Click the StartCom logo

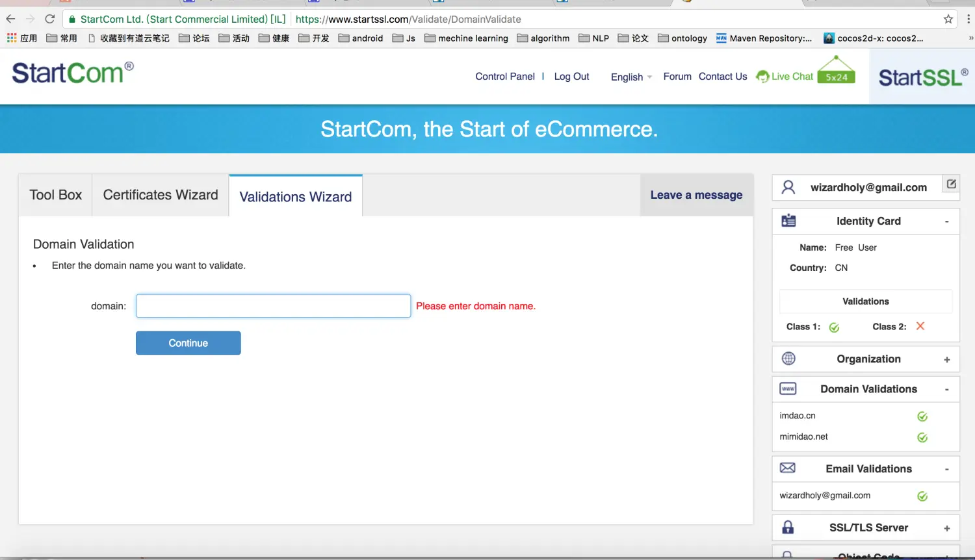point(73,73)
